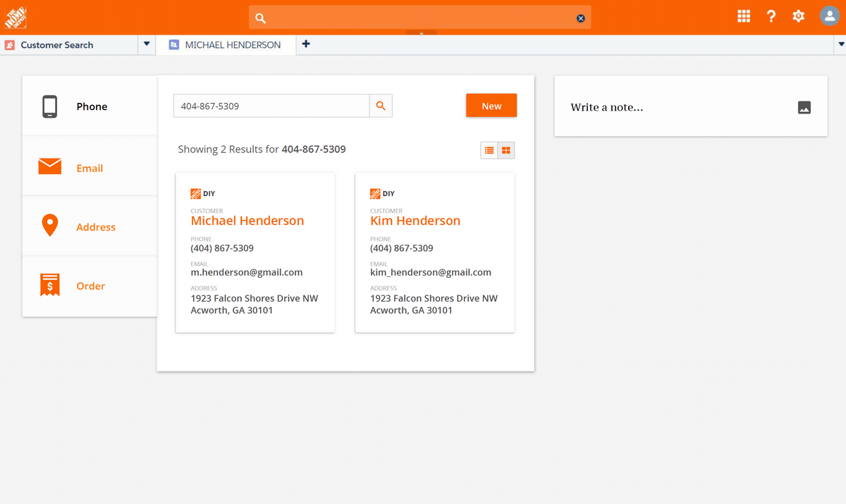Expand the Customer Search dropdown arrow

click(x=147, y=44)
